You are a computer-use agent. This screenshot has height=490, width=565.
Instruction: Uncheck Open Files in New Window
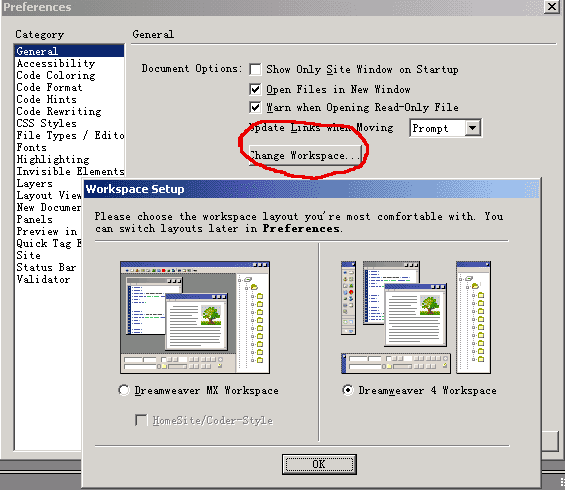[x=255, y=89]
